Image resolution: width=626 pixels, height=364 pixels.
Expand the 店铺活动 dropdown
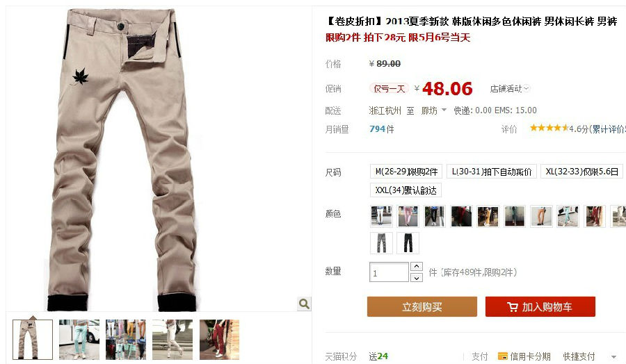pos(510,88)
